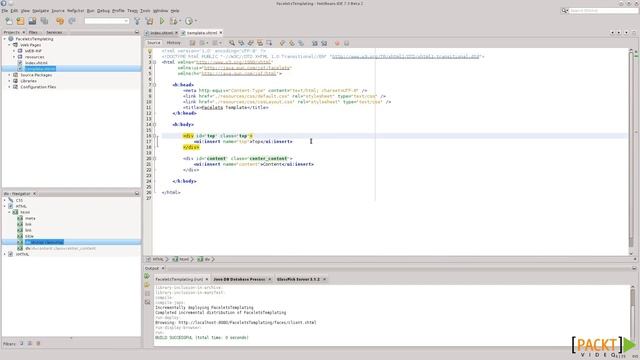Toggle the third Navigator filter button

click(x=38, y=344)
